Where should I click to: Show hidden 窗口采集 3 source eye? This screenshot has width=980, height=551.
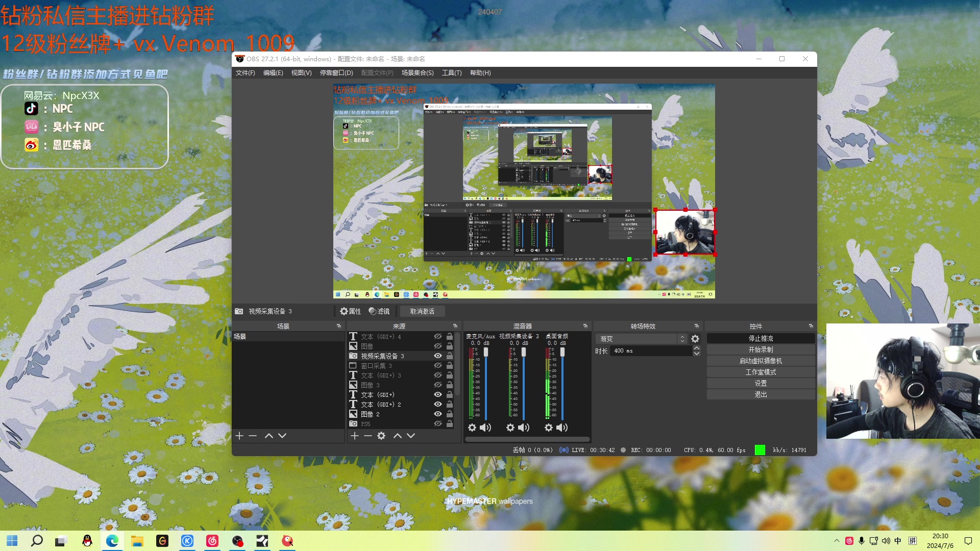coord(437,366)
